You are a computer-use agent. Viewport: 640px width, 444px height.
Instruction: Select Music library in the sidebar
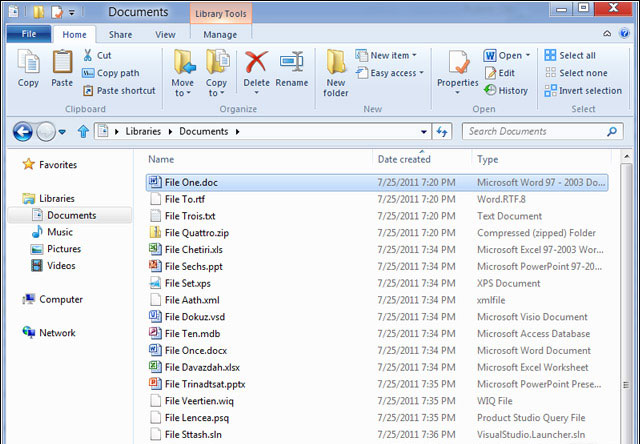coord(52,232)
